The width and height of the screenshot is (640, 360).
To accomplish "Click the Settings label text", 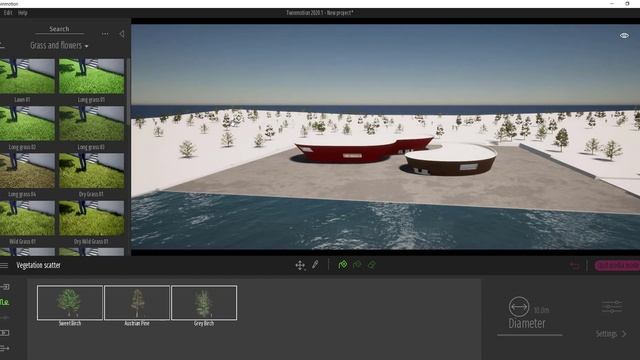I will (606, 334).
